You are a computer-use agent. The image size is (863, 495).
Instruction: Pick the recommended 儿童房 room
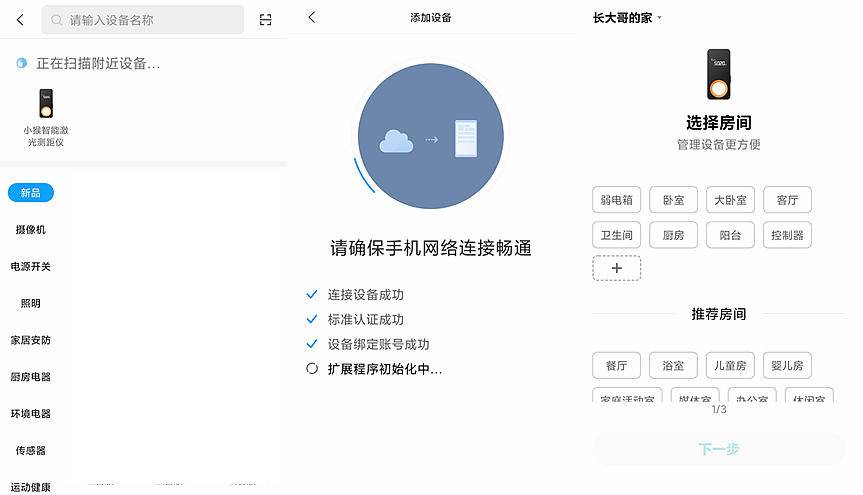click(x=730, y=366)
